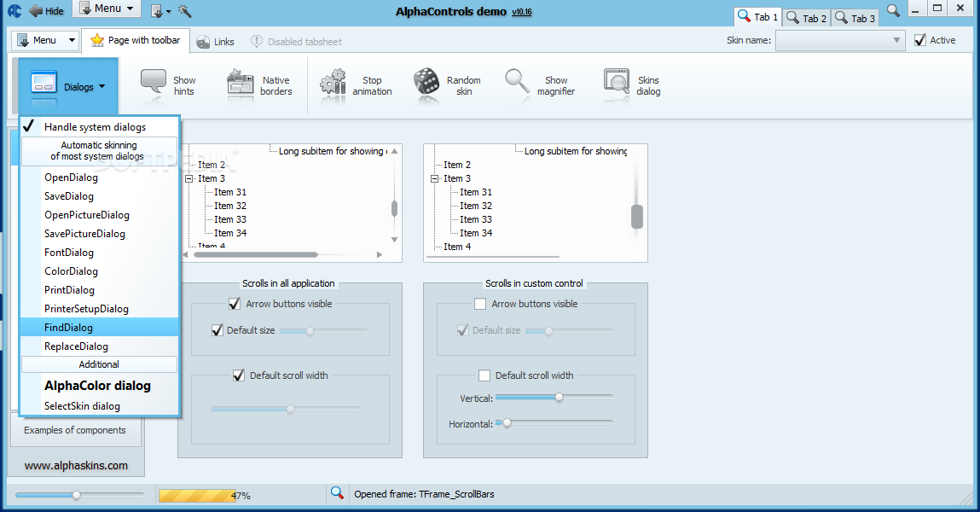980x512 pixels.
Task: Open the www.alphaskins.com link
Action: tap(76, 466)
